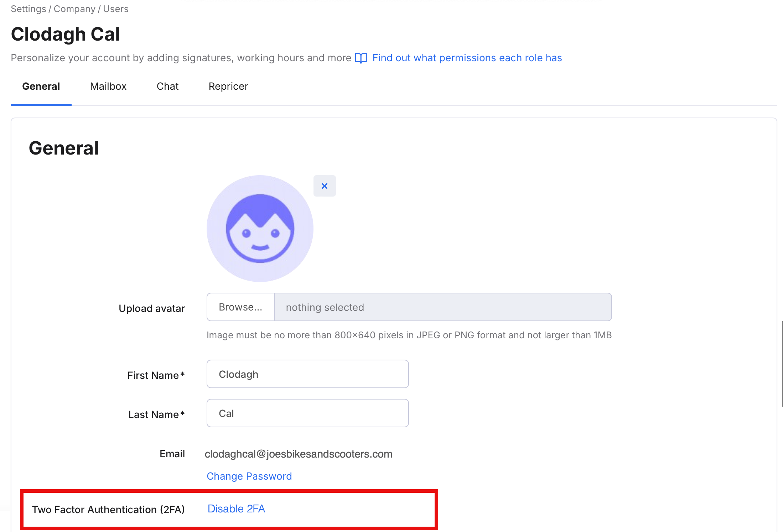This screenshot has height=532, width=783.
Task: Remove avatar with the X icon
Action: pos(324,186)
